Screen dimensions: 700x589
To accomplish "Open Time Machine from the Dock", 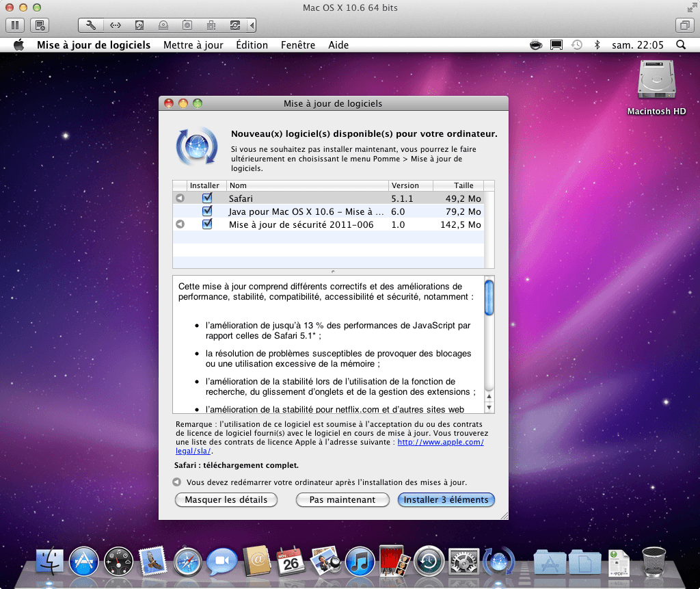I will click(x=429, y=561).
